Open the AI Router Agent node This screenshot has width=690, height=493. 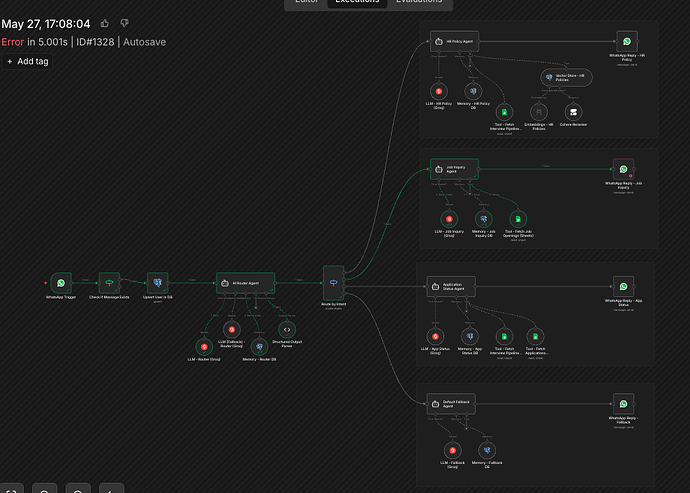246,283
